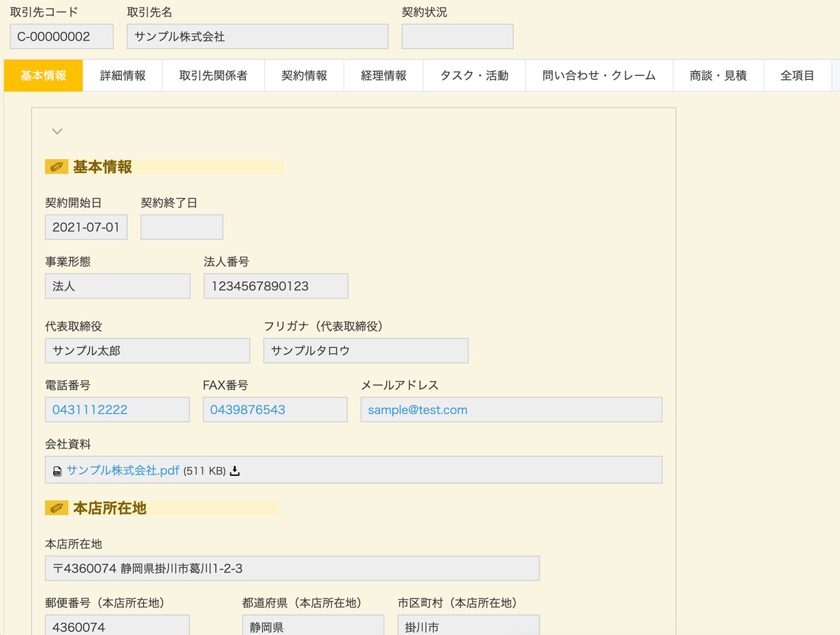This screenshot has height=635, width=840.
Task: Show the 全項目 tab
Action: (x=797, y=76)
